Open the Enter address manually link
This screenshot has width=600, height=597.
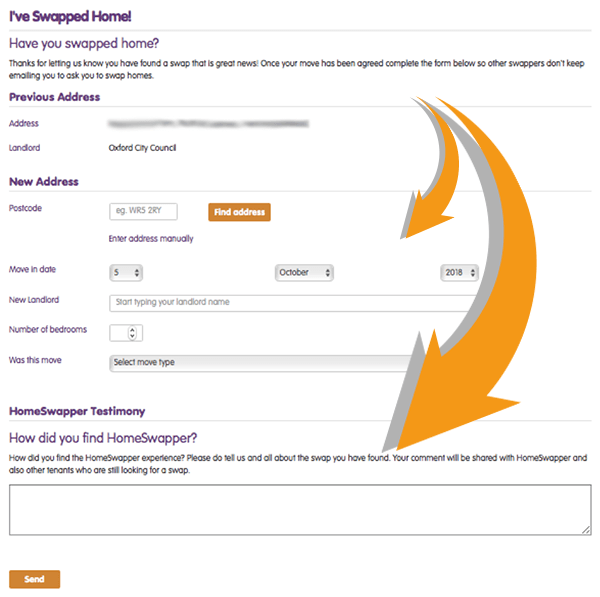click(x=151, y=238)
